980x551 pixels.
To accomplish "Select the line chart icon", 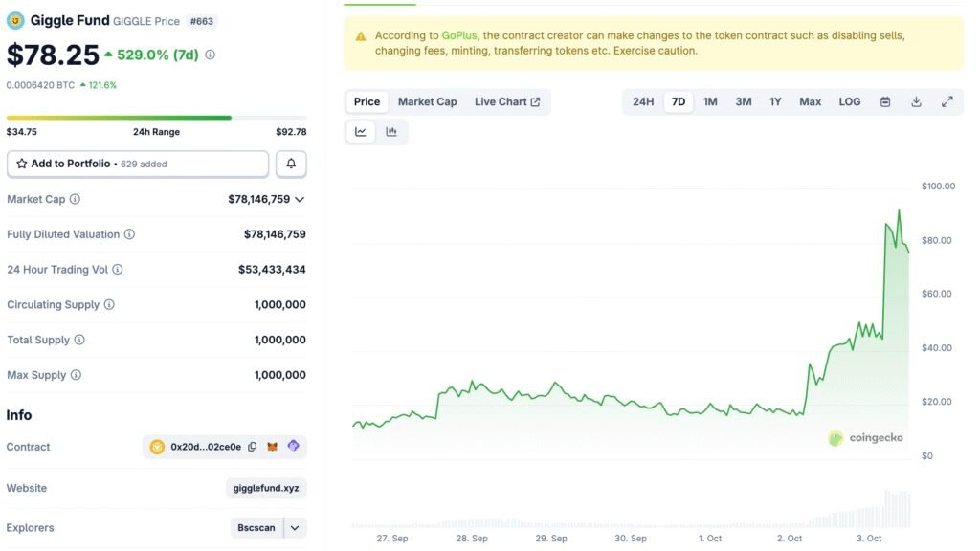I will 360,131.
